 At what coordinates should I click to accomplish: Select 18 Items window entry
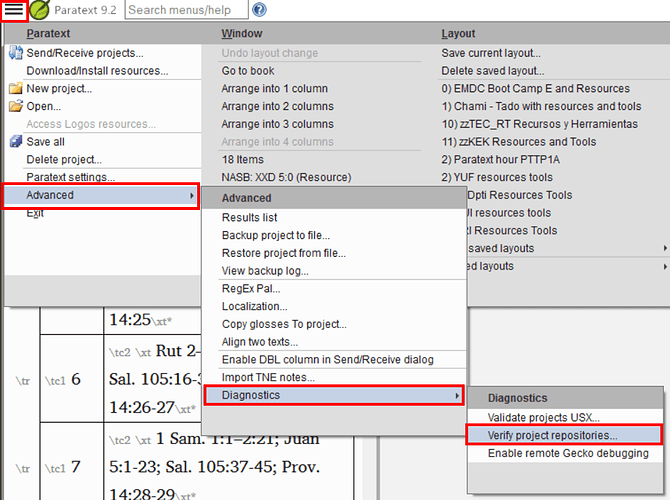pyautogui.click(x=243, y=159)
